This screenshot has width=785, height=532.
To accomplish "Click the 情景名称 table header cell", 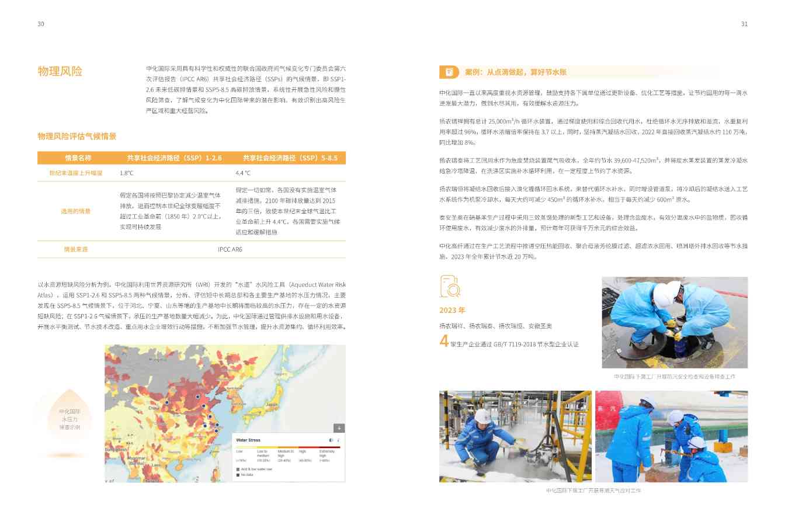I will pos(78,158).
